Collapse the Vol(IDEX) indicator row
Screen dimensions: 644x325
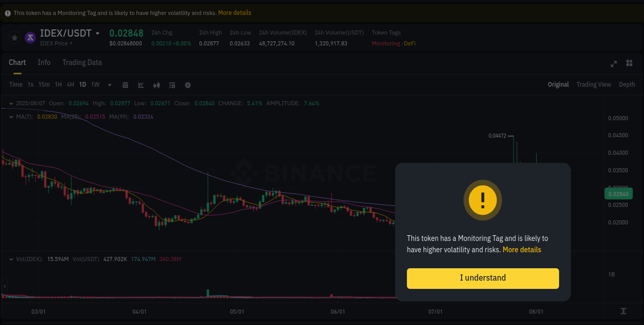coord(10,259)
